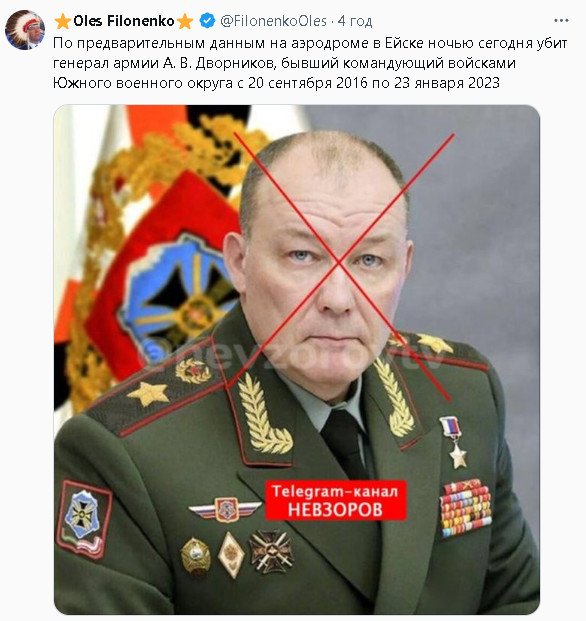Image resolution: width=586 pixels, height=621 pixels.
Task: Click the winged badge on the jacket
Action: 226,510
